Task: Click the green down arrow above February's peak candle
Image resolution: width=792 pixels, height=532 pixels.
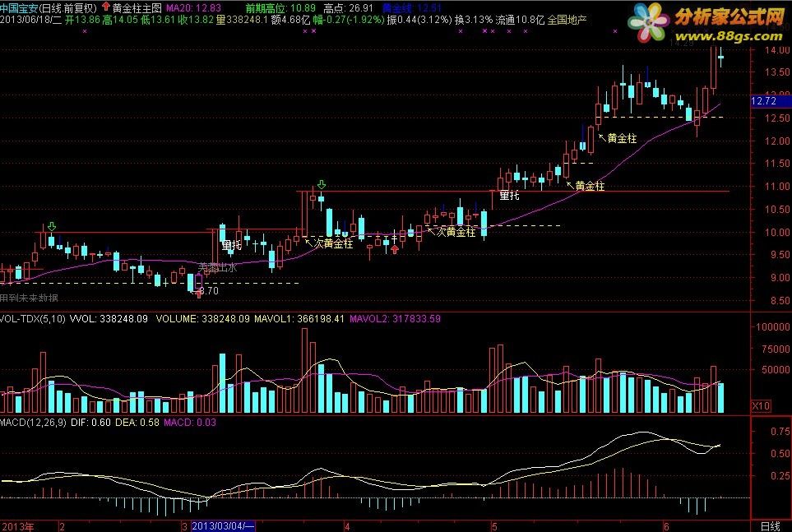Action: tap(52, 226)
